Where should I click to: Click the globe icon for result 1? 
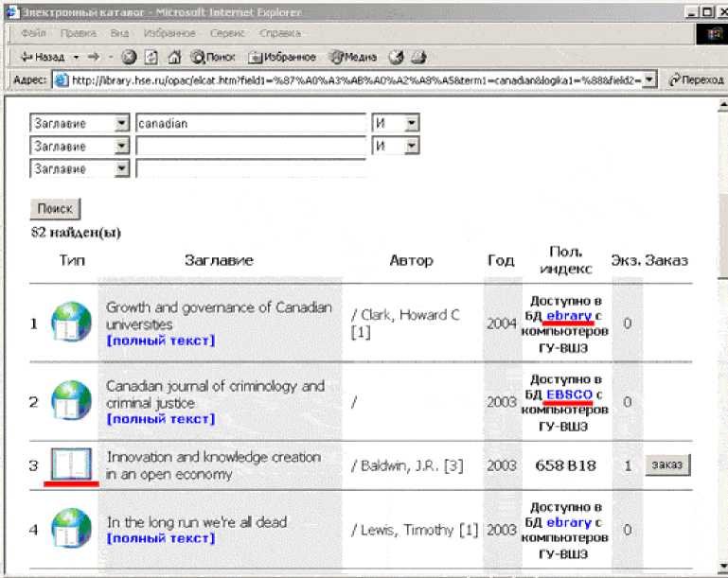pos(71,323)
